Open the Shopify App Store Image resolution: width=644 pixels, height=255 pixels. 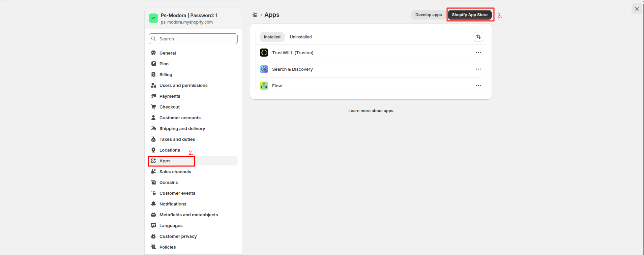[470, 15]
